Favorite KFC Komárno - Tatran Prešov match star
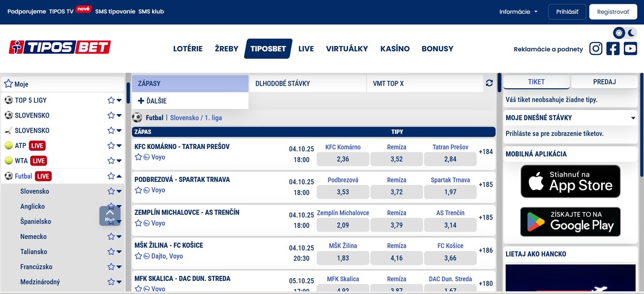 139,157
